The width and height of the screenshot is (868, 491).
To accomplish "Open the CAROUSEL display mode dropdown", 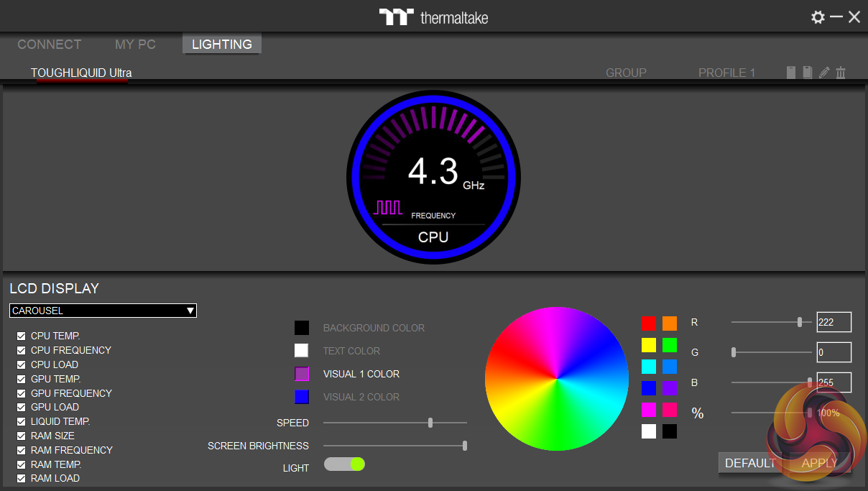I will pos(103,311).
